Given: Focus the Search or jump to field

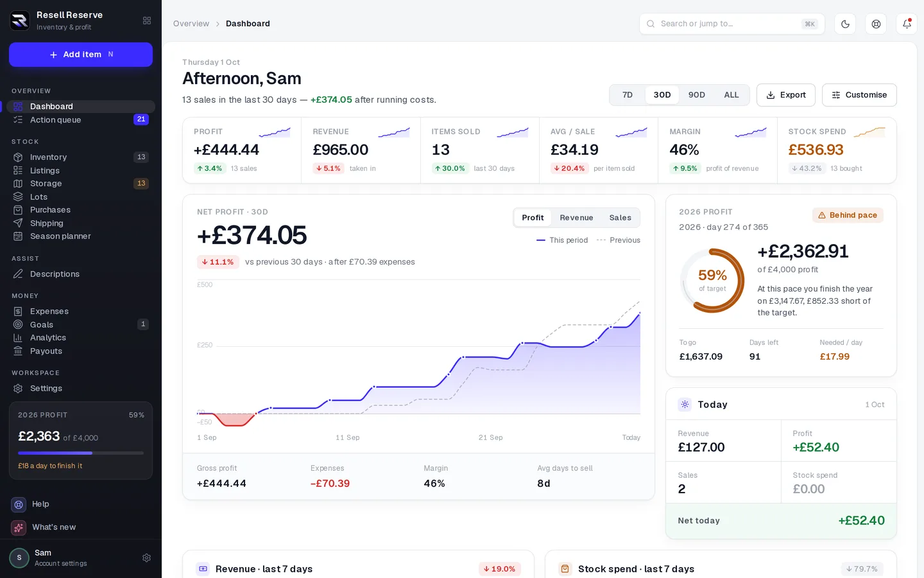Looking at the screenshot, I should click(732, 24).
